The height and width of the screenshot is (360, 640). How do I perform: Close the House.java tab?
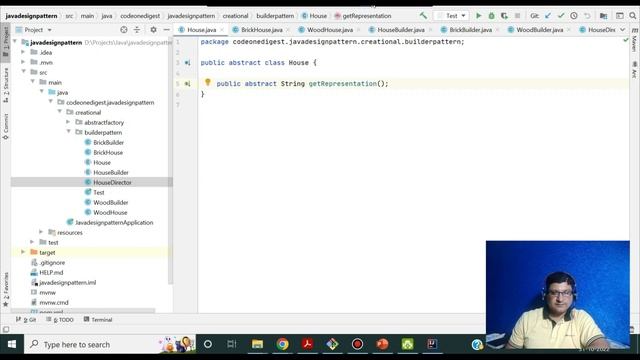[222, 30]
